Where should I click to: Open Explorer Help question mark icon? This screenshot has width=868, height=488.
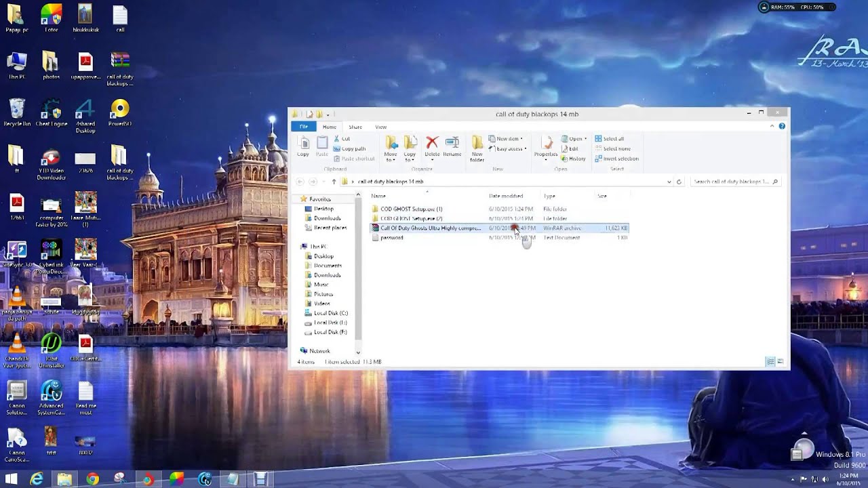(782, 126)
